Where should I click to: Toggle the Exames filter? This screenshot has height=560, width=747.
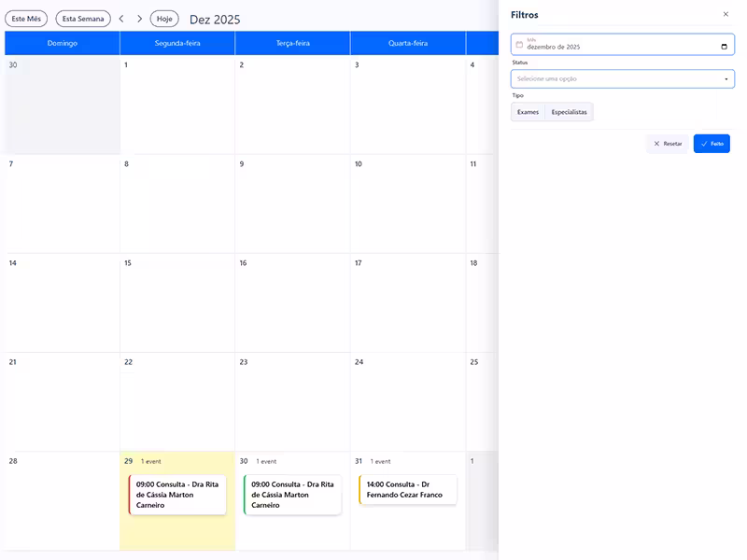point(529,111)
